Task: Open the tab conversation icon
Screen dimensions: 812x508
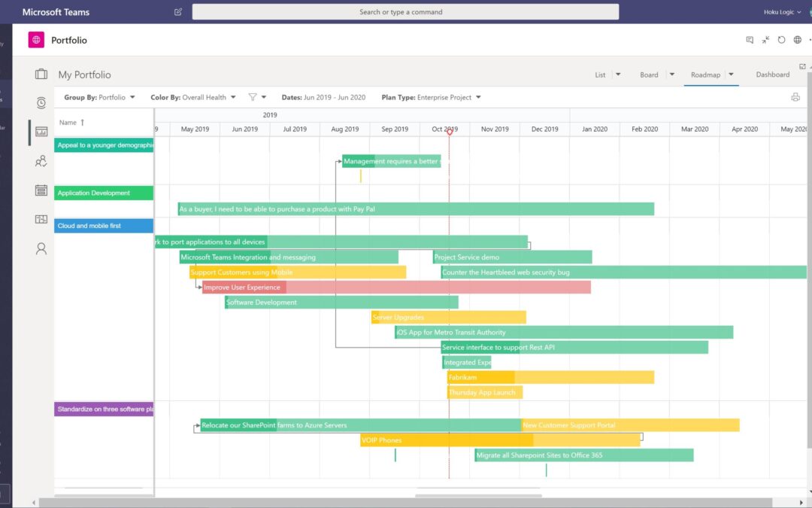Action: pos(750,40)
